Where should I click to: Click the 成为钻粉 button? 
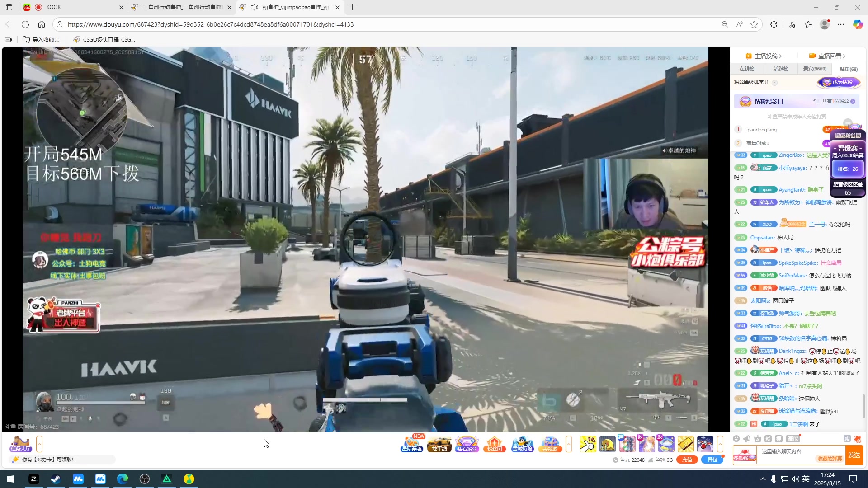[x=839, y=82]
